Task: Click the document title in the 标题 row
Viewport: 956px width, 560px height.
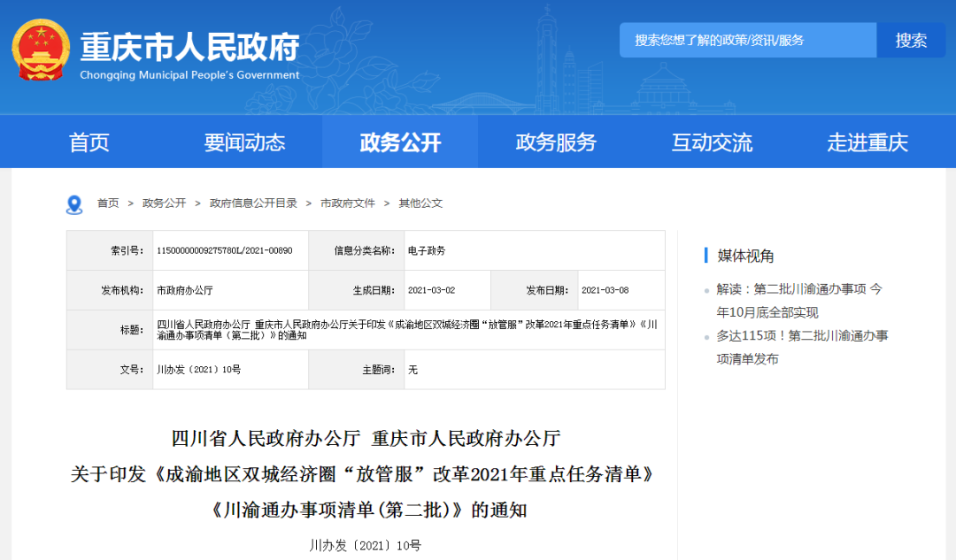Action: (407, 329)
